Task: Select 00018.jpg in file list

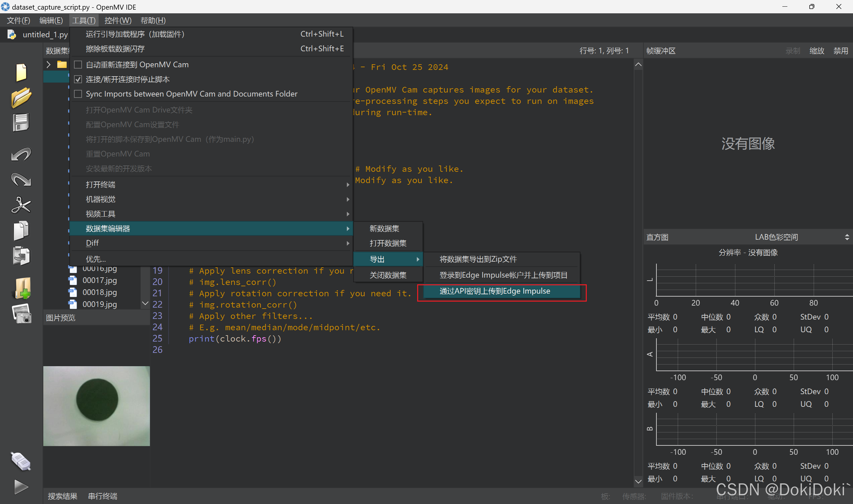Action: pos(100,292)
